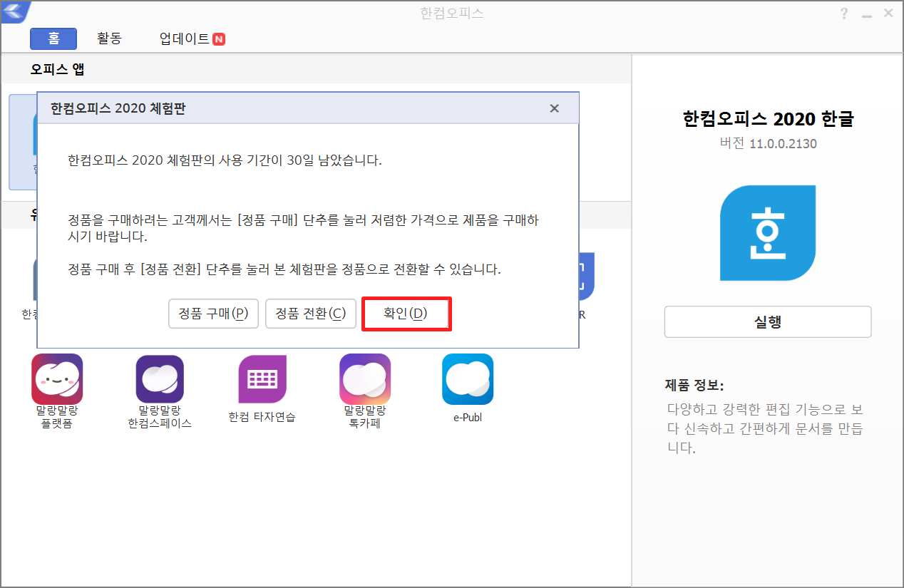Click the 확인(D) button in the dialog
904x588 pixels.
pos(406,314)
